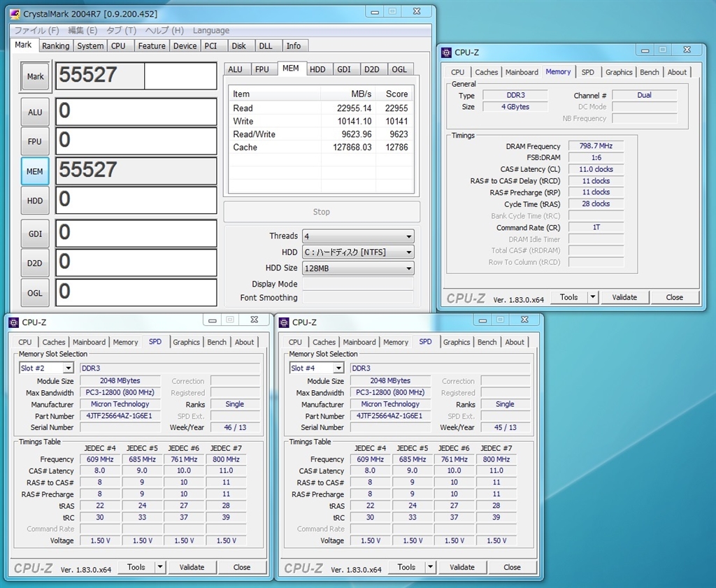The height and width of the screenshot is (588, 716).
Task: Expand the Tools arrow in CPU-Z Slot #2 window
Action: pos(160,567)
